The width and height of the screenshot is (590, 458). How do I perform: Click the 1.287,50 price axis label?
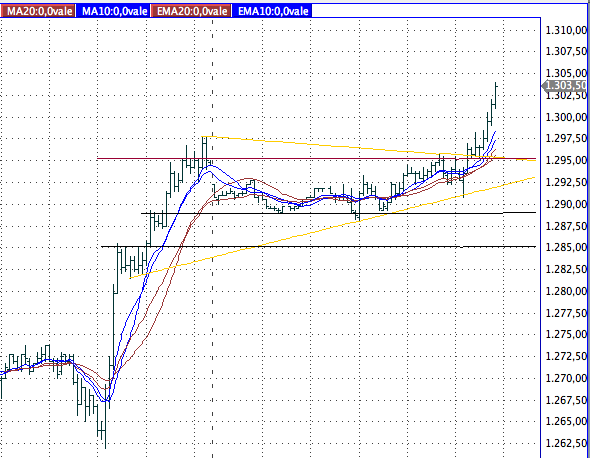(x=566, y=226)
